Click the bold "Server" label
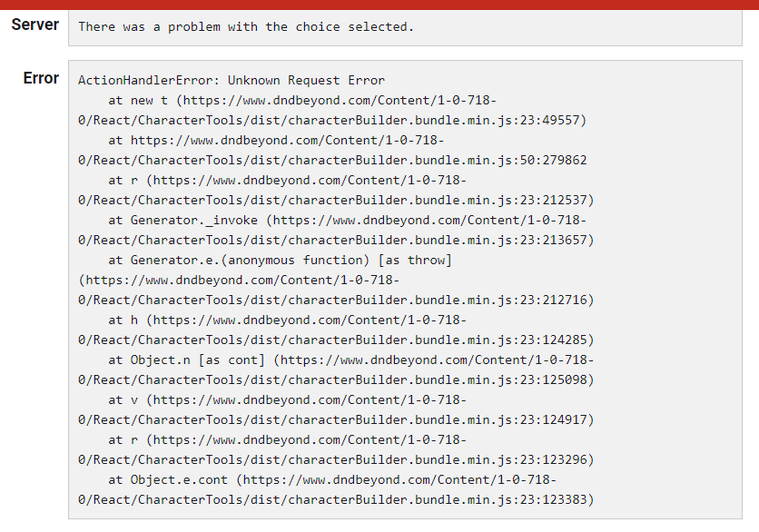Image resolution: width=759 pixels, height=532 pixels. (34, 25)
